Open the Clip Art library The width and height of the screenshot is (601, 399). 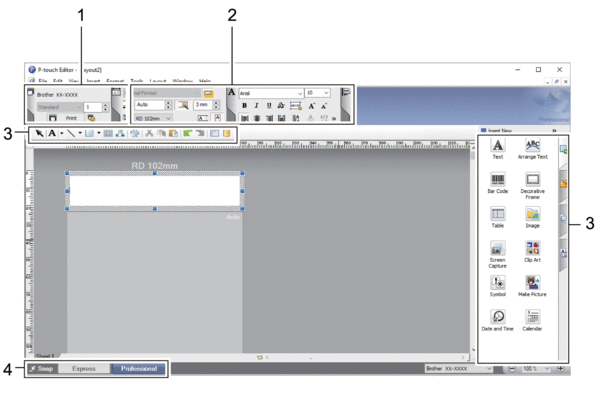[532, 251]
